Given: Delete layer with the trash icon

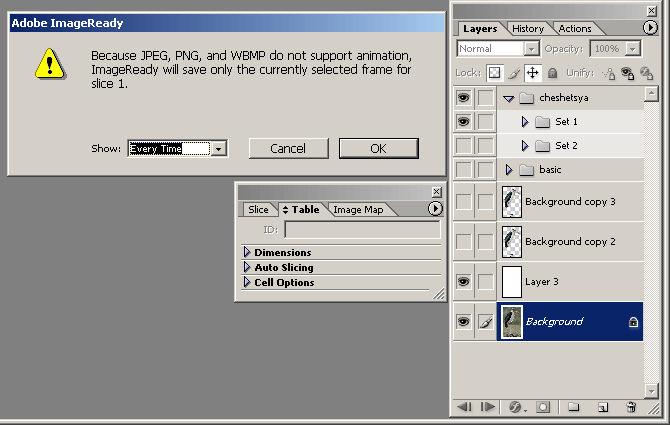Looking at the screenshot, I should click(x=631, y=407).
